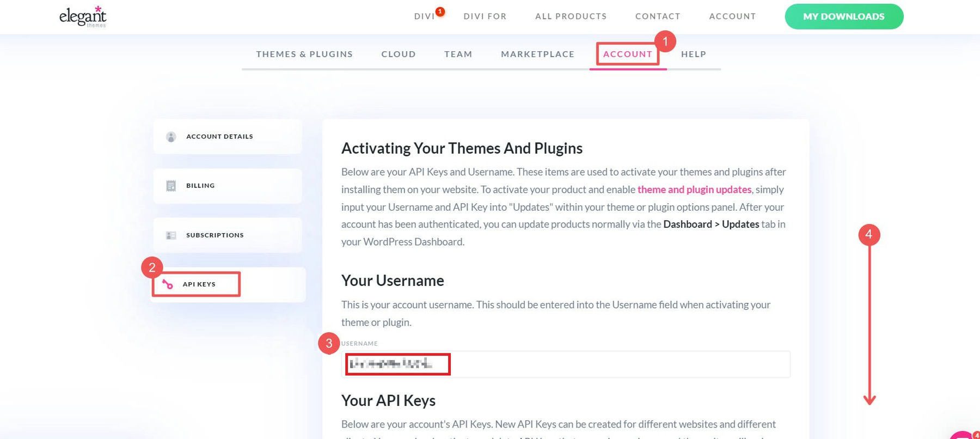Open ALL PRODUCTS in top navigation

coord(571,16)
